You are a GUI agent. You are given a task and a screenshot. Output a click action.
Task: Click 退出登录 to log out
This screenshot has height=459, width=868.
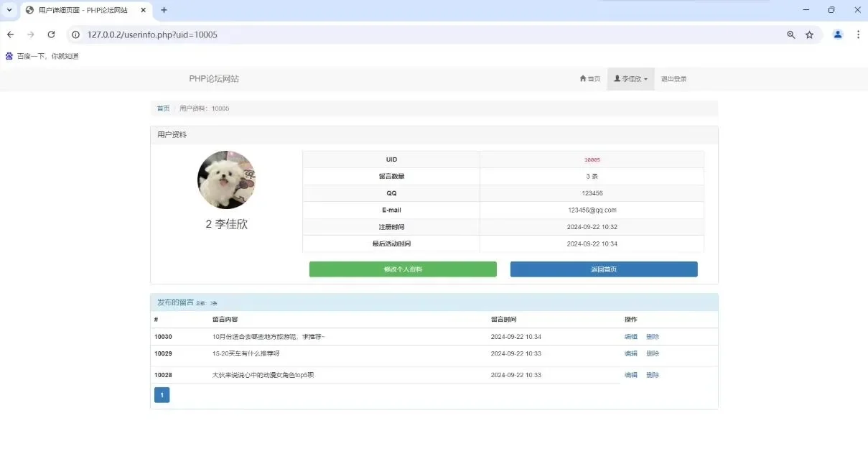click(x=673, y=79)
